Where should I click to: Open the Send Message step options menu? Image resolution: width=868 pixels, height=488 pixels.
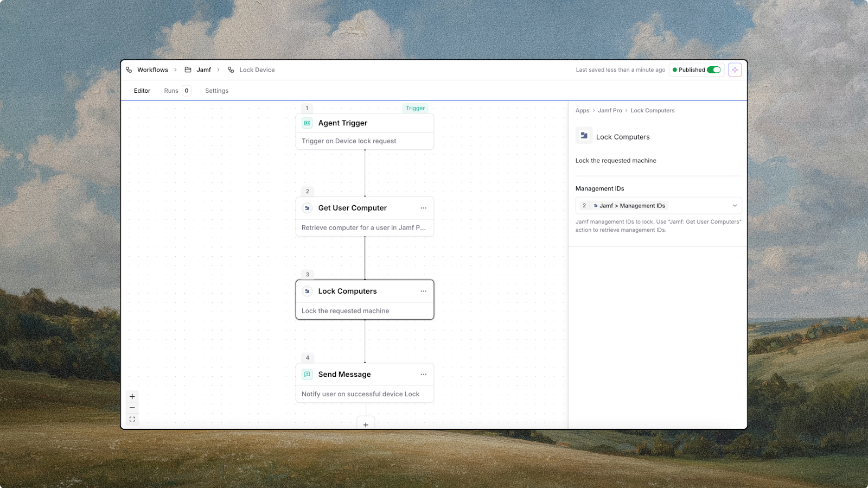pos(423,375)
